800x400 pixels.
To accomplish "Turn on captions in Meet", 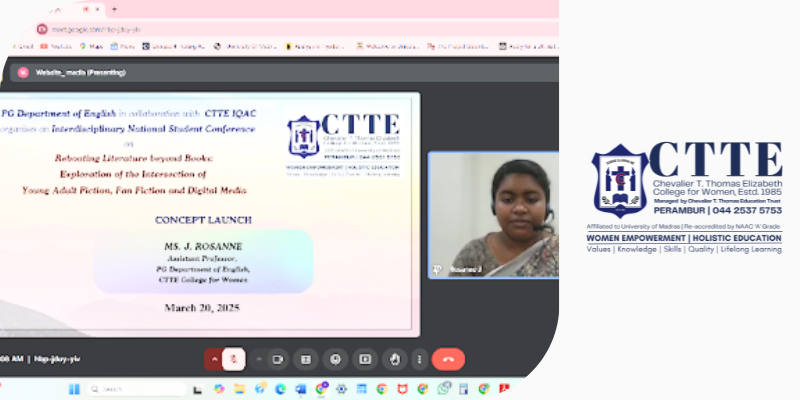I will (306, 359).
